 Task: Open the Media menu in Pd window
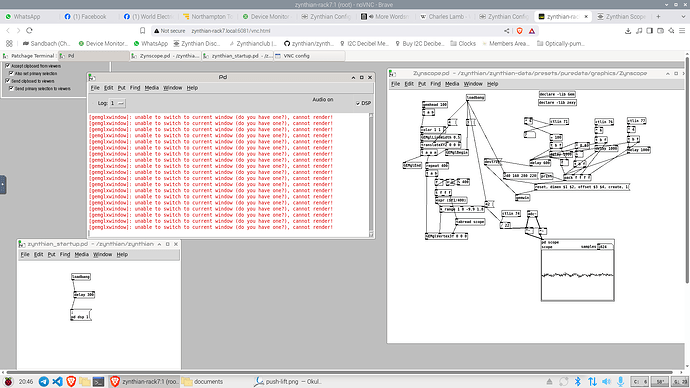(151, 88)
